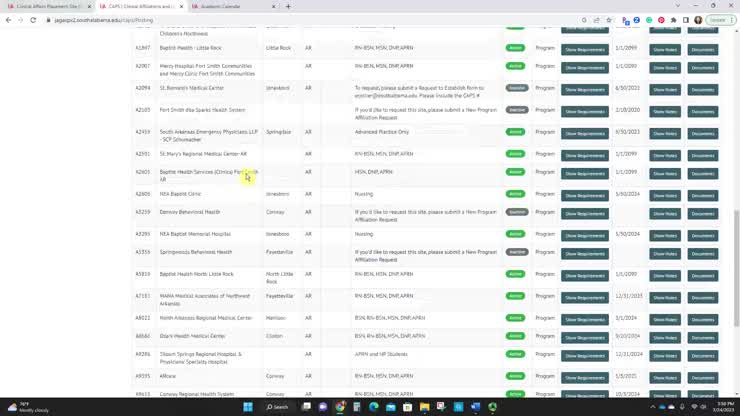The image size is (740, 416).
Task: Open Microsoft Store from the taskbar
Action: [x=408, y=407]
